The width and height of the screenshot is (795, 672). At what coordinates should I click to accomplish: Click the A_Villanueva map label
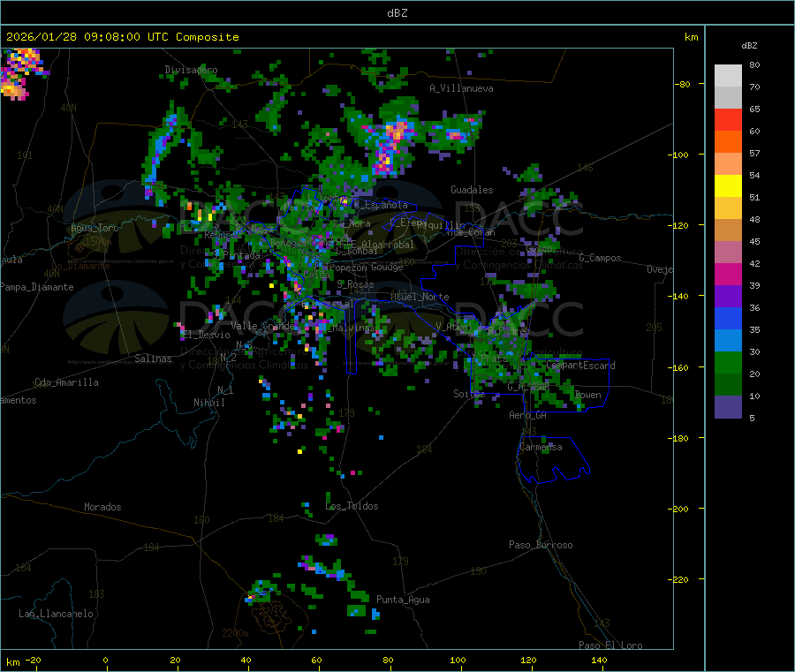461,88
